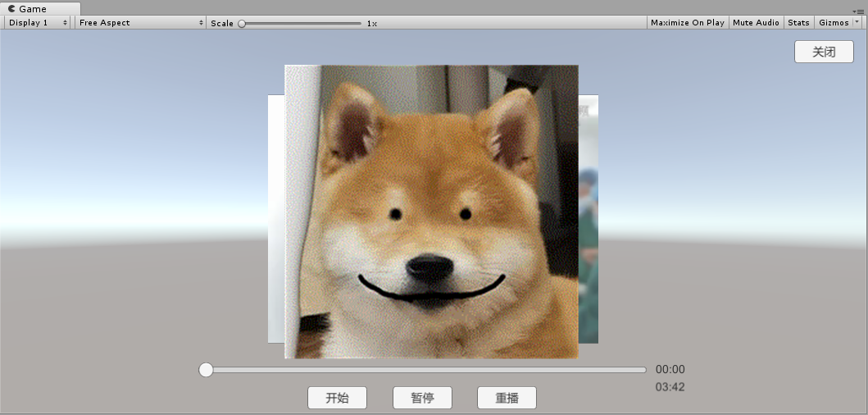
Task: Open the Free Aspect dropdown
Action: tap(141, 23)
